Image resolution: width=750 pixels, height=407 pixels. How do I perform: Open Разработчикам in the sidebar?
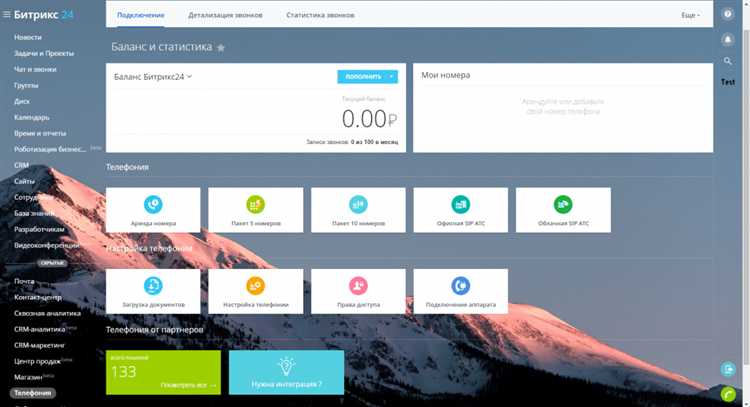(x=39, y=229)
